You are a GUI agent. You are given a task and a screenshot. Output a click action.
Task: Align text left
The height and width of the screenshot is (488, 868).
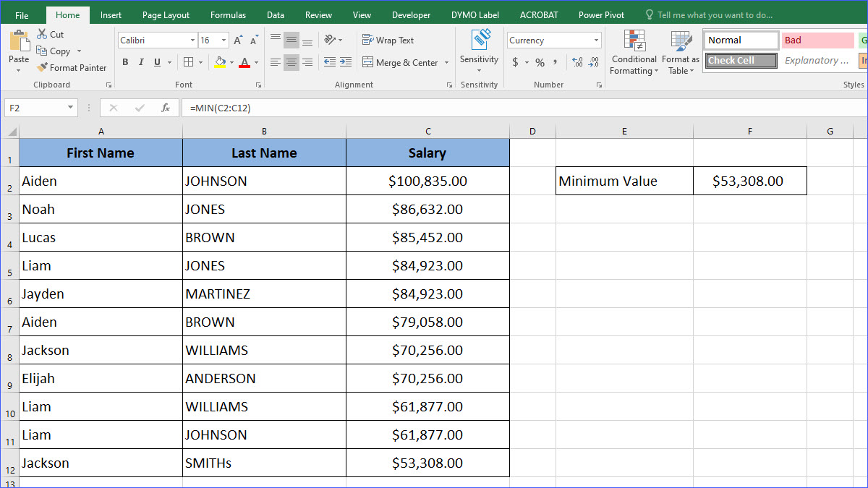point(276,63)
